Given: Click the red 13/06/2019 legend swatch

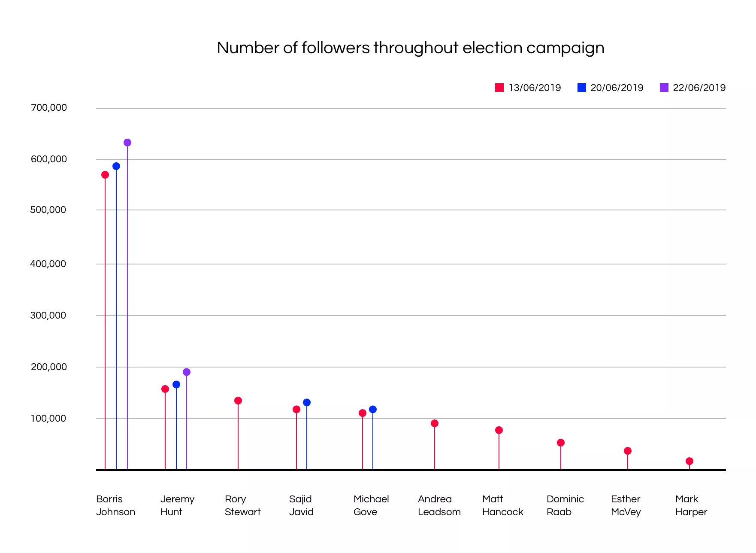Looking at the screenshot, I should pyautogui.click(x=499, y=88).
